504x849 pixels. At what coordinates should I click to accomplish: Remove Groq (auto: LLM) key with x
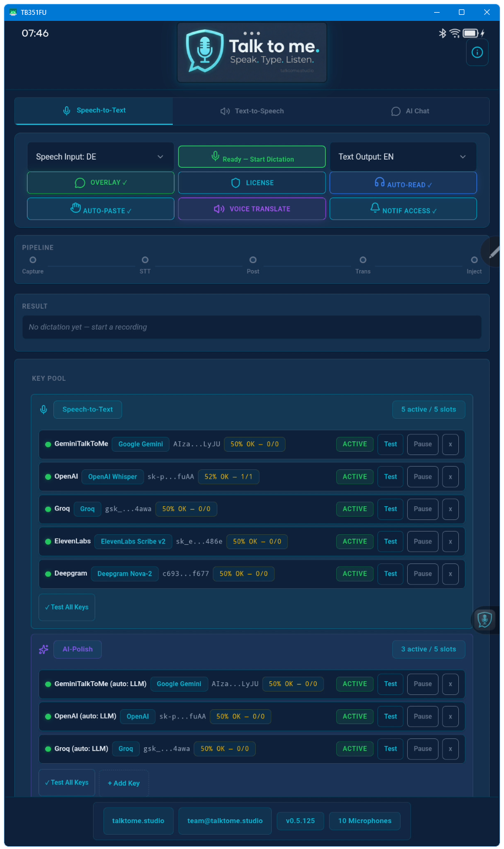(x=450, y=749)
